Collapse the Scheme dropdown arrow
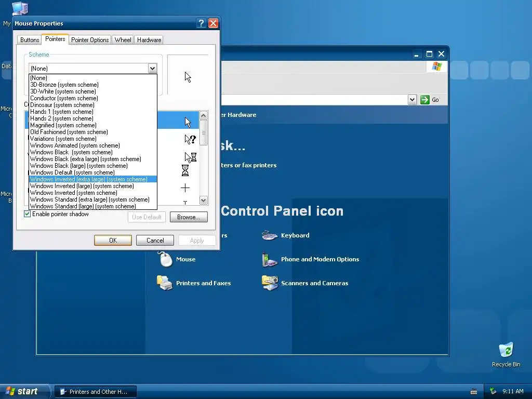 click(x=152, y=69)
